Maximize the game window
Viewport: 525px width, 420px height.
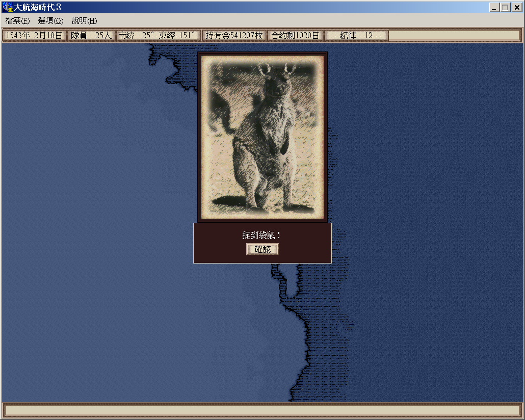[505, 8]
